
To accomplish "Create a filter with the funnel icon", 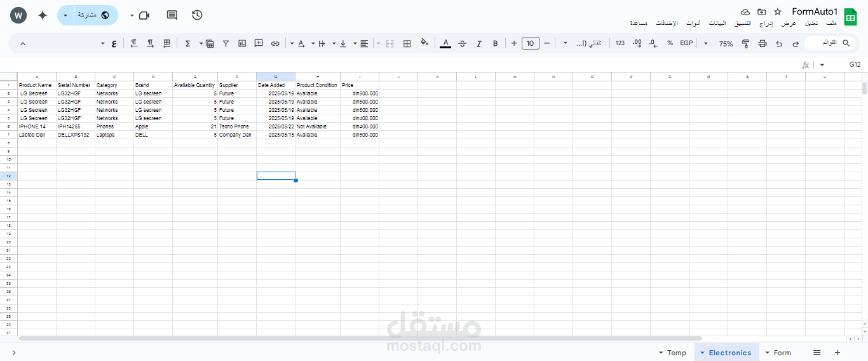I will [x=226, y=43].
